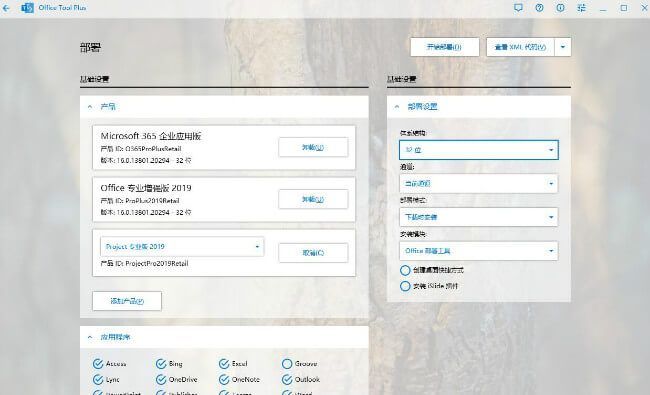
Task: Click the product ID ProjectPro2019Retail text
Action: (145, 264)
